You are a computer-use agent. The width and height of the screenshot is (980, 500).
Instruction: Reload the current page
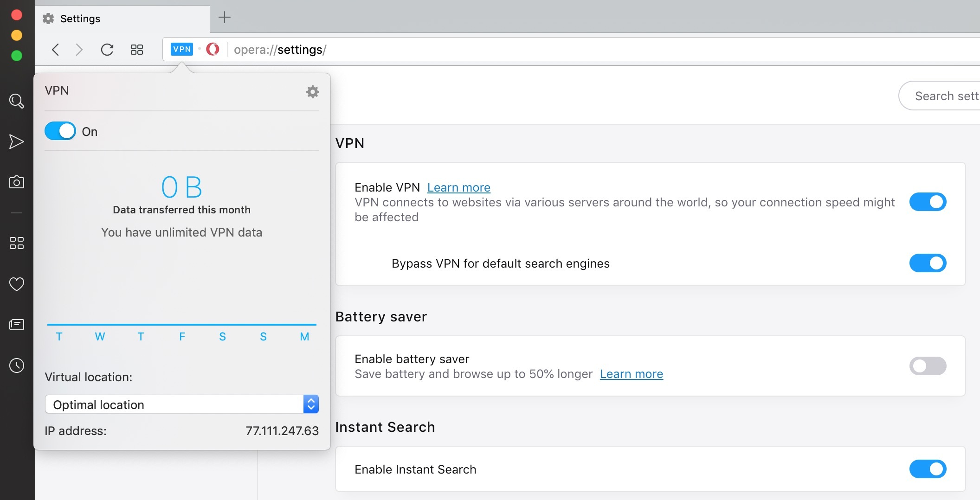pyautogui.click(x=107, y=50)
